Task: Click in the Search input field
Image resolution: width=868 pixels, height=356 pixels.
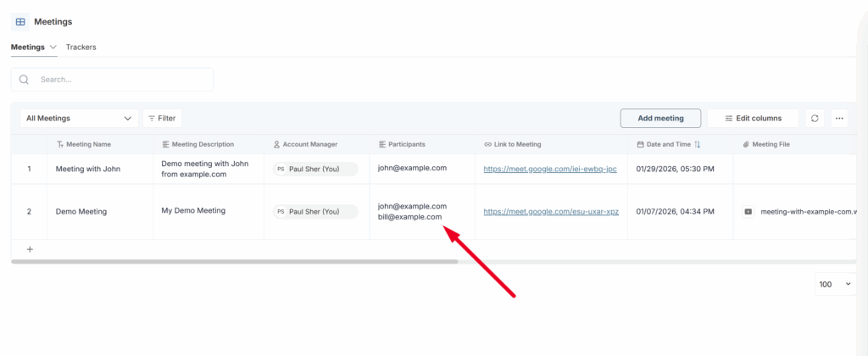Action: tap(123, 80)
